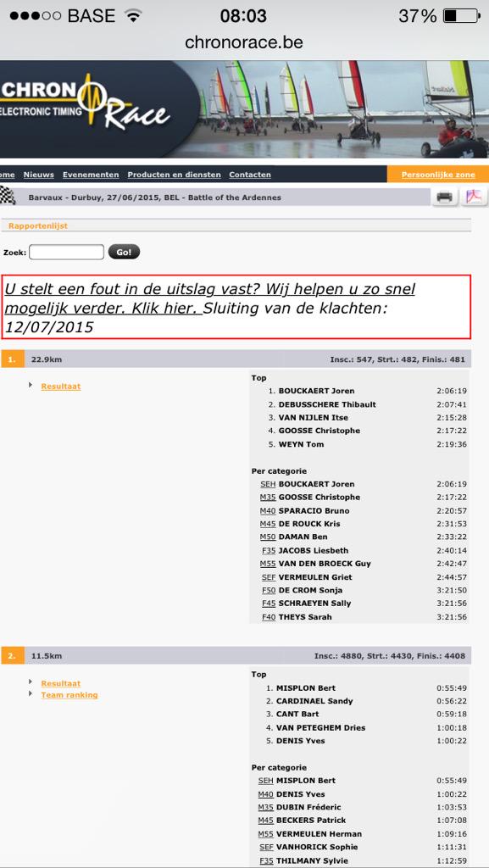The width and height of the screenshot is (489, 868).
Task: Click M45 category for BECKERS Patrick
Action: point(265,821)
